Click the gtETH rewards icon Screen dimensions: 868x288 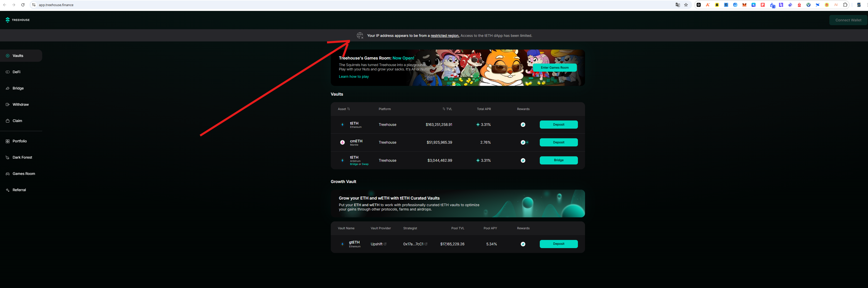(x=523, y=244)
